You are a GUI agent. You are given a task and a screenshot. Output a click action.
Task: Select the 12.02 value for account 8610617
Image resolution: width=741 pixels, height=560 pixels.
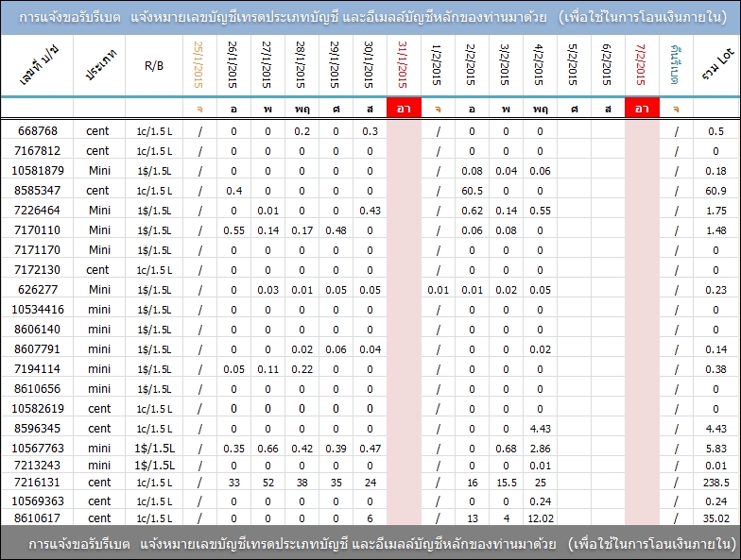[541, 518]
